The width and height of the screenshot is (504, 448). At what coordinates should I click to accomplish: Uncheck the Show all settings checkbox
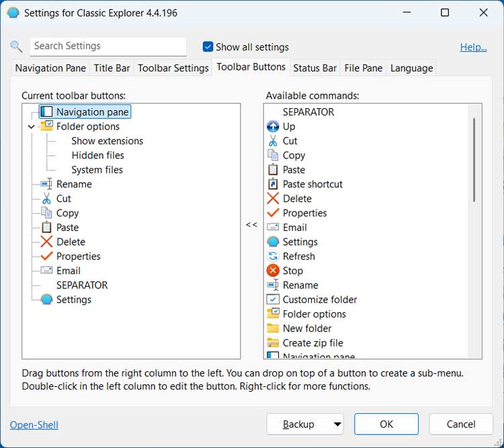[208, 46]
